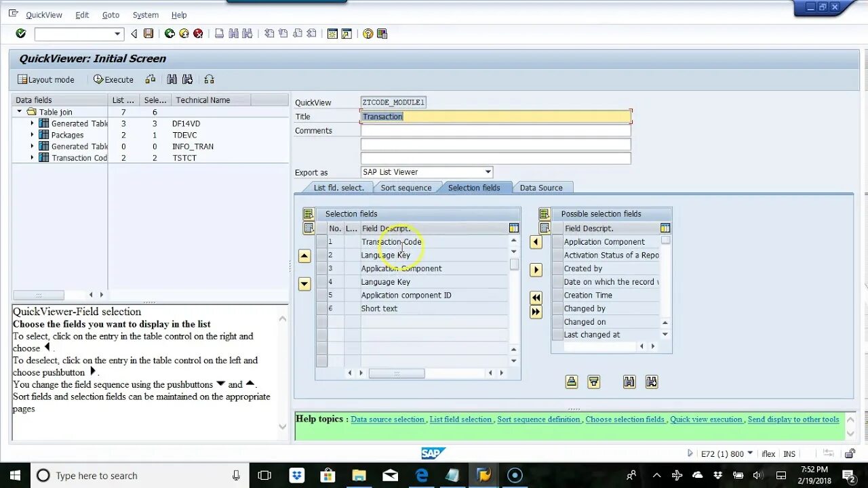Click the Select all icon beside Selection fields title
Image resolution: width=868 pixels, height=488 pixels.
pyautogui.click(x=309, y=214)
